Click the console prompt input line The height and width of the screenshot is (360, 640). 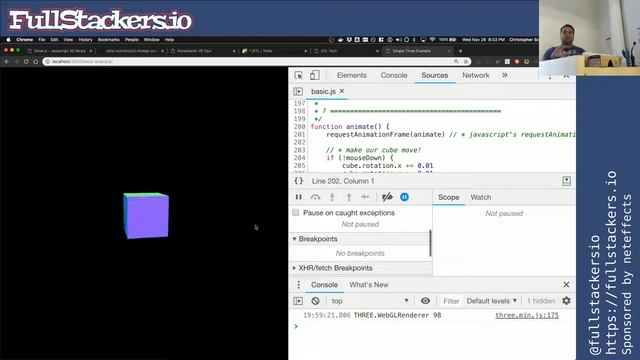[433, 327]
